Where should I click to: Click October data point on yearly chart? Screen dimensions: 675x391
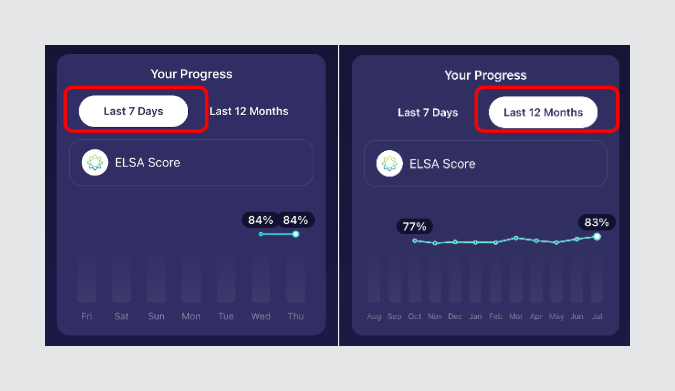pyautogui.click(x=415, y=241)
